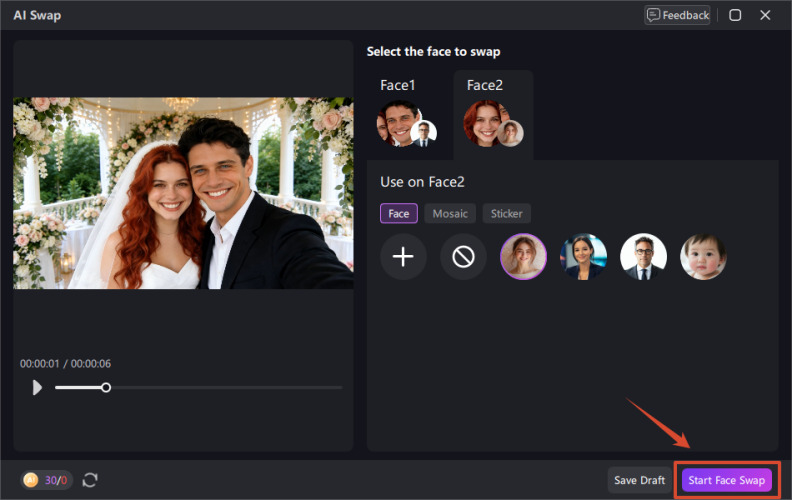Open the AI credits coin indicator 30/0
The image size is (792, 500).
(46, 480)
